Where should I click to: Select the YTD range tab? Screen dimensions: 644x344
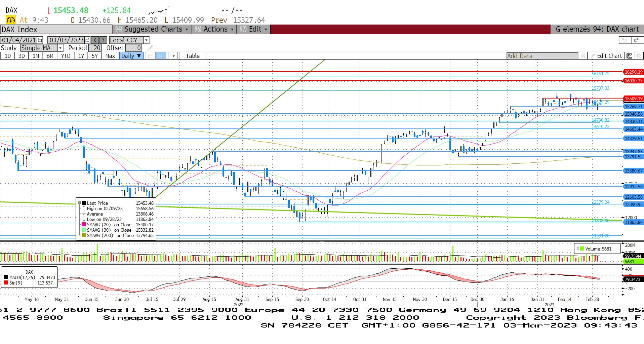coord(66,56)
